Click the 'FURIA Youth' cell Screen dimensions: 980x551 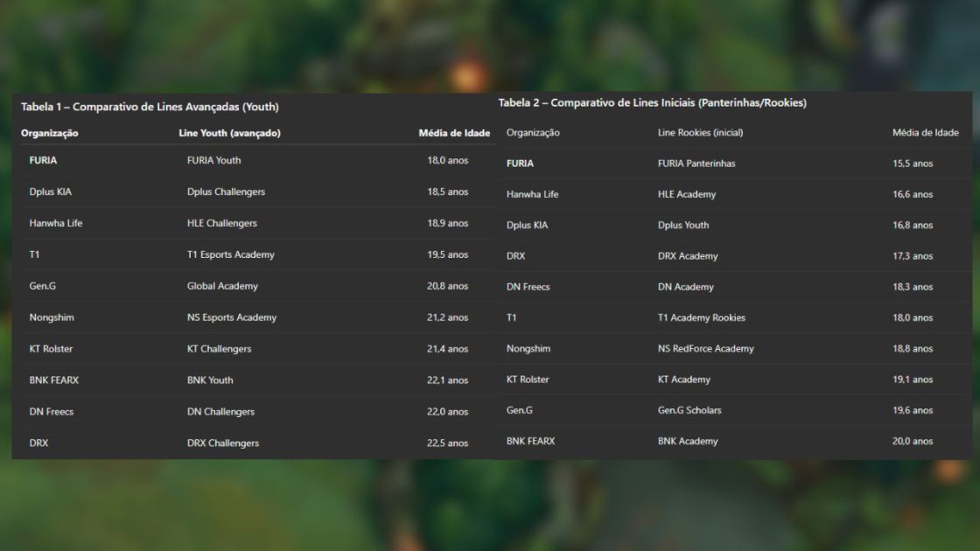213,160
